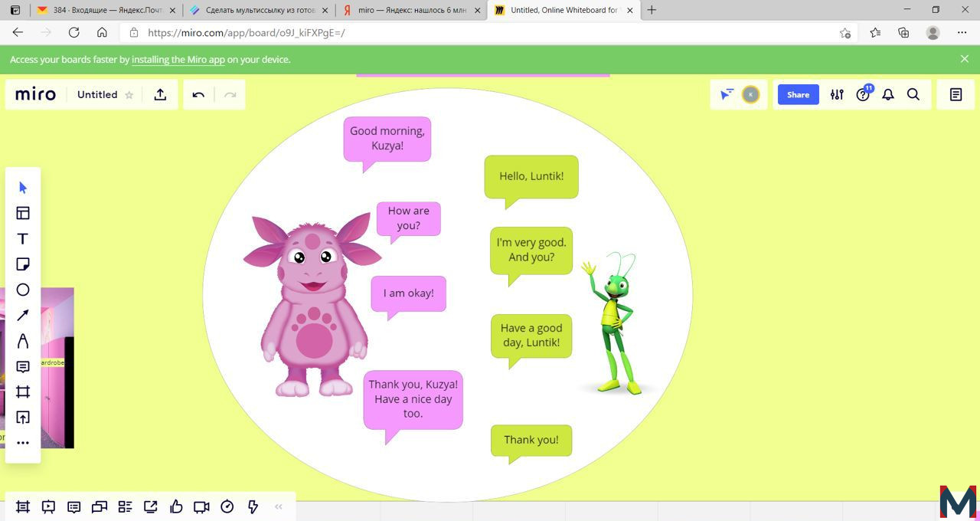
Task: Open the Upload tool in left toolbar
Action: tap(23, 418)
